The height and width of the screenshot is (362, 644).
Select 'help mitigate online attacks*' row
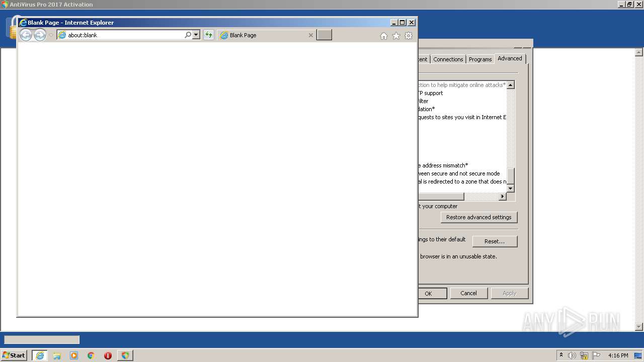tap(462, 85)
